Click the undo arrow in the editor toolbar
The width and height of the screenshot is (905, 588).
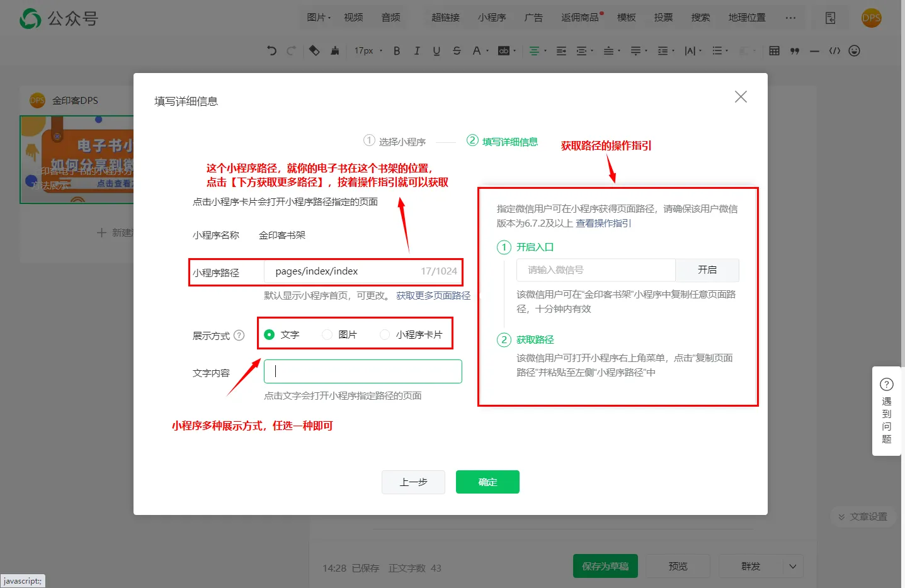pos(271,51)
